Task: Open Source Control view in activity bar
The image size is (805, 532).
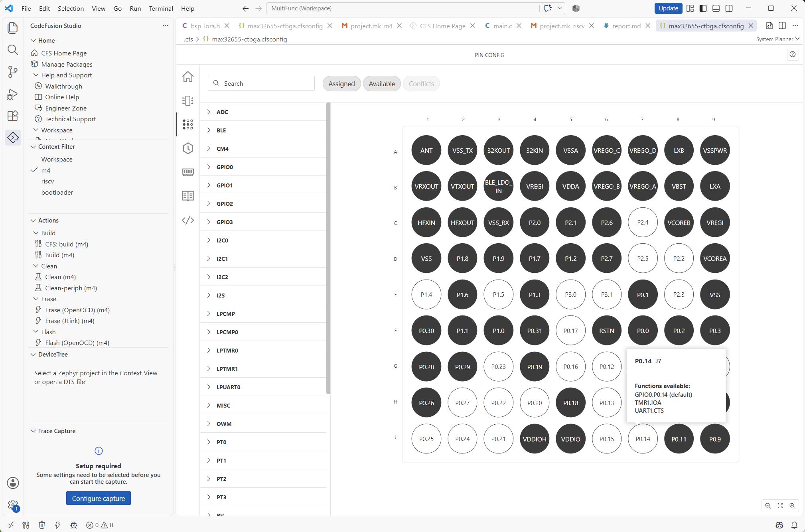Action: pyautogui.click(x=13, y=72)
